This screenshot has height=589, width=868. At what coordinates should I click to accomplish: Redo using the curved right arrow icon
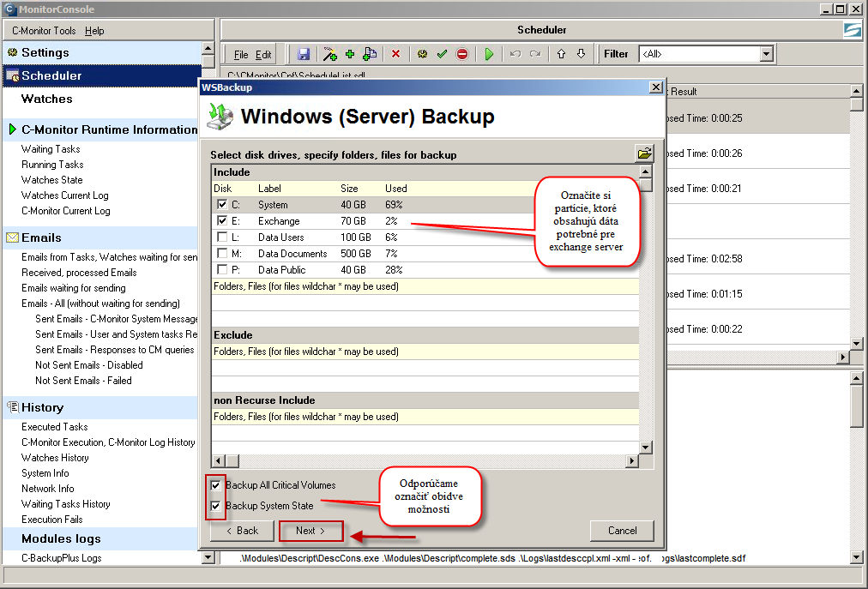click(x=535, y=54)
